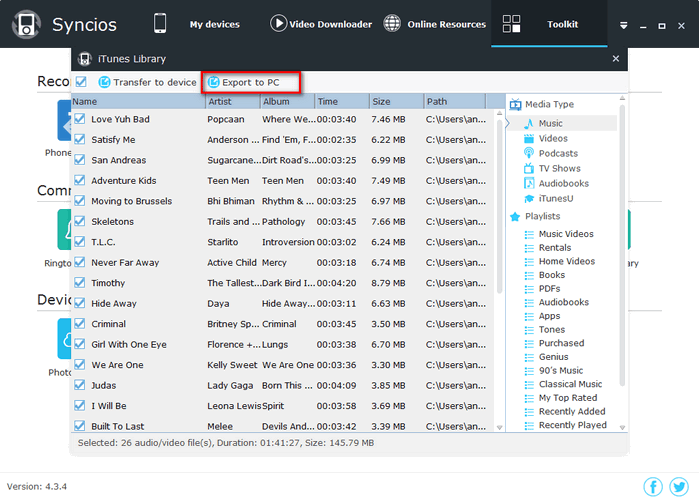Click the Videos clapperboard icon
Image resolution: width=699 pixels, height=502 pixels.
click(529, 139)
